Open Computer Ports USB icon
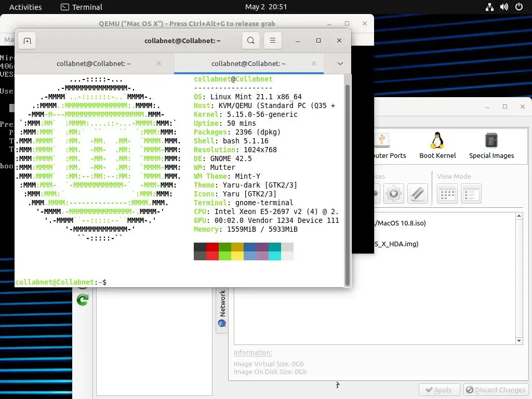Viewport: 532px width, 399px height. [390, 145]
